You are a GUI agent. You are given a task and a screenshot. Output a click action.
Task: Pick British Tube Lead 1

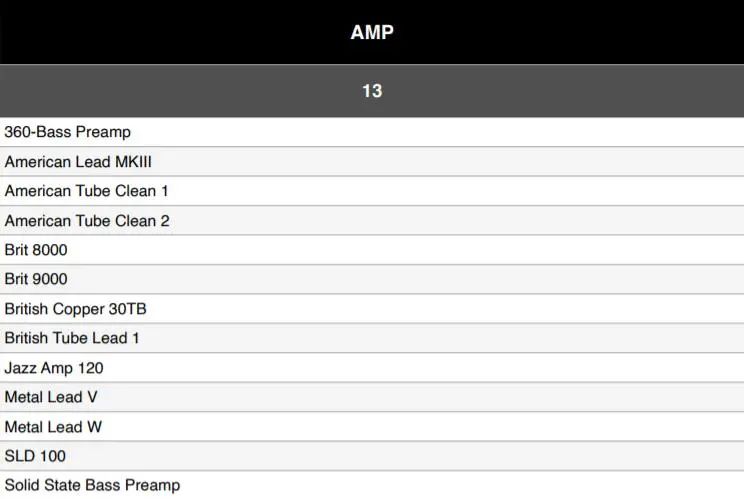coord(372,338)
